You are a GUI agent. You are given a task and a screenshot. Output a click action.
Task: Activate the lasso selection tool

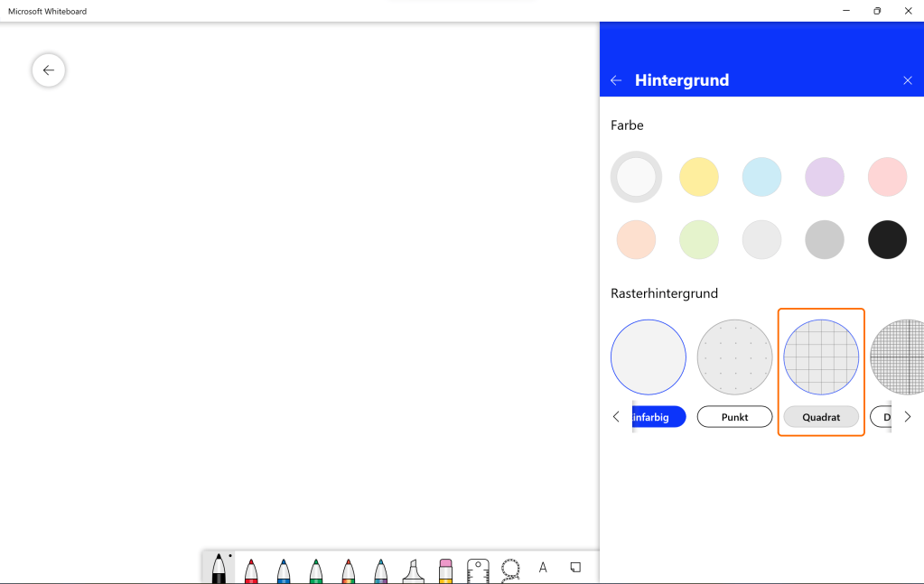coord(510,570)
